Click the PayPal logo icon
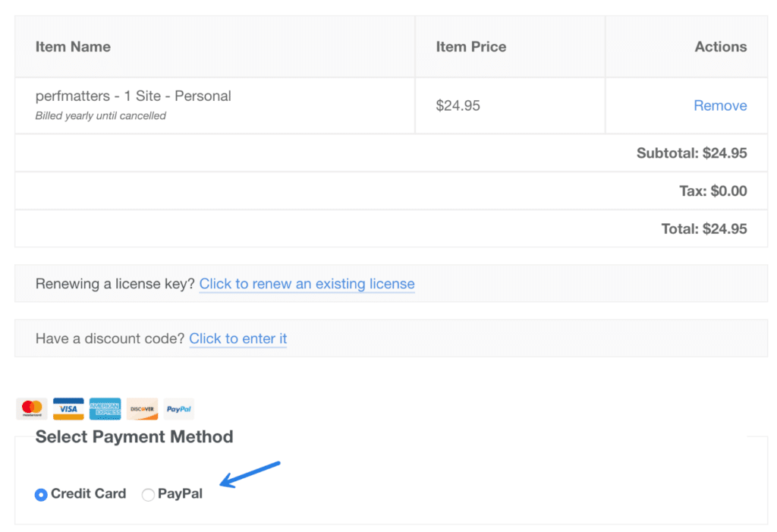The height and width of the screenshot is (532, 777). (x=178, y=408)
